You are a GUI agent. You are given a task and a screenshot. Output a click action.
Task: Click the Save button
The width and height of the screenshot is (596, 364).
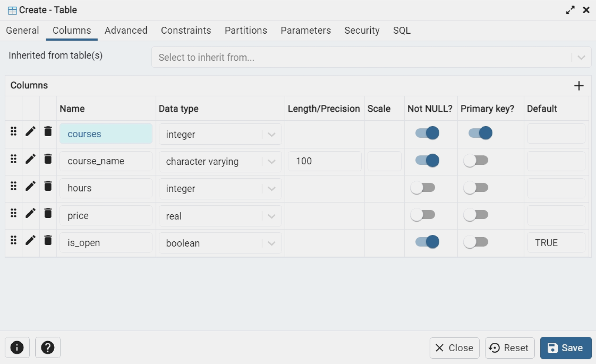point(566,348)
